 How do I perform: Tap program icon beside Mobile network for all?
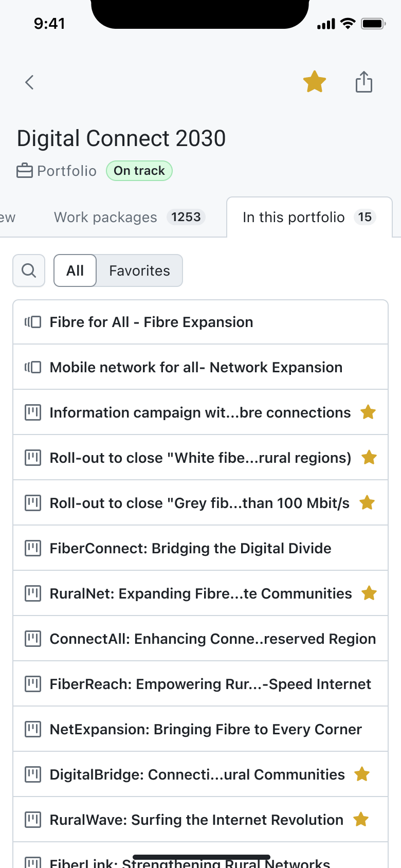click(x=33, y=367)
